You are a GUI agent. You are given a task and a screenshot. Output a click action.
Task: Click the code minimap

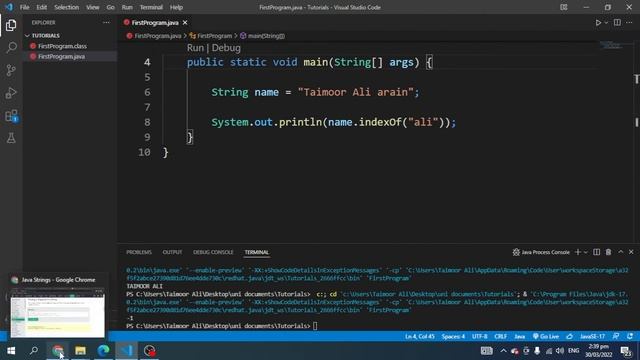pyautogui.click(x=611, y=45)
